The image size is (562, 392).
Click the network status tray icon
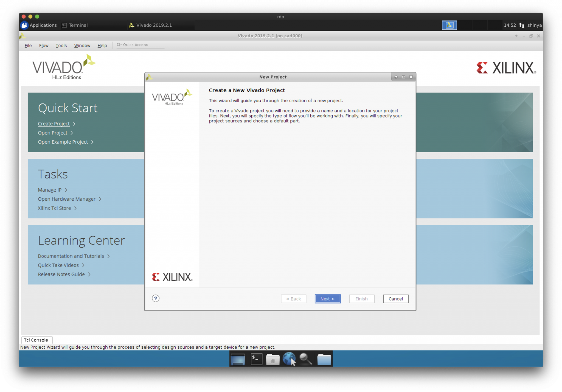tap(522, 25)
